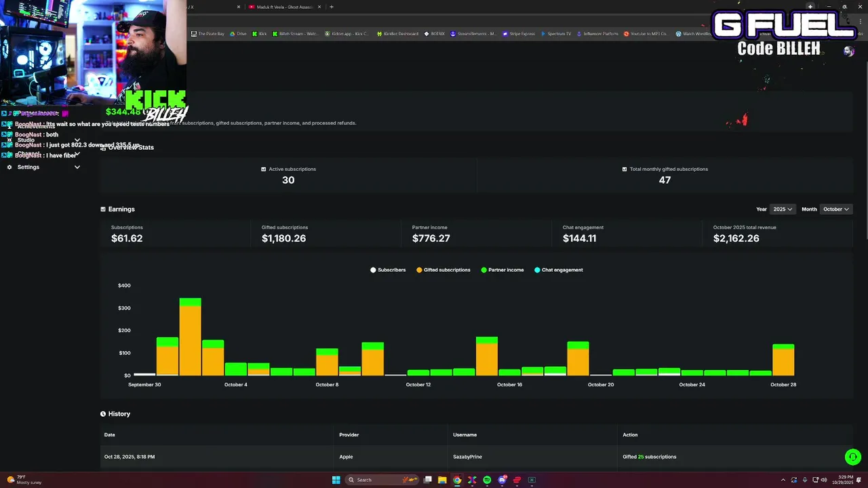Click the Active subscriptions icon
This screenshot has height=488, width=868.
point(263,169)
